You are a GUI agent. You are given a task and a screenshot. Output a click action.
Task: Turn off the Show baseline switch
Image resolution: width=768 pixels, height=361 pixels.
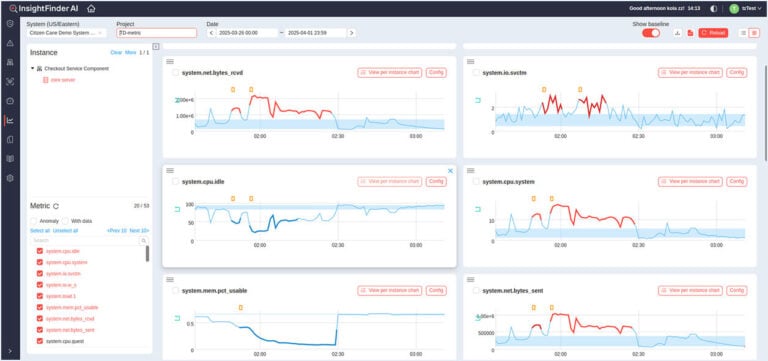[651, 33]
